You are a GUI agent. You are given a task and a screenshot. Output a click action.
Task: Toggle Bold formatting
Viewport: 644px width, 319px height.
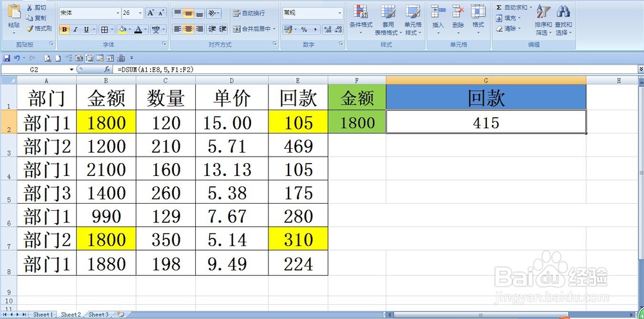(65, 30)
